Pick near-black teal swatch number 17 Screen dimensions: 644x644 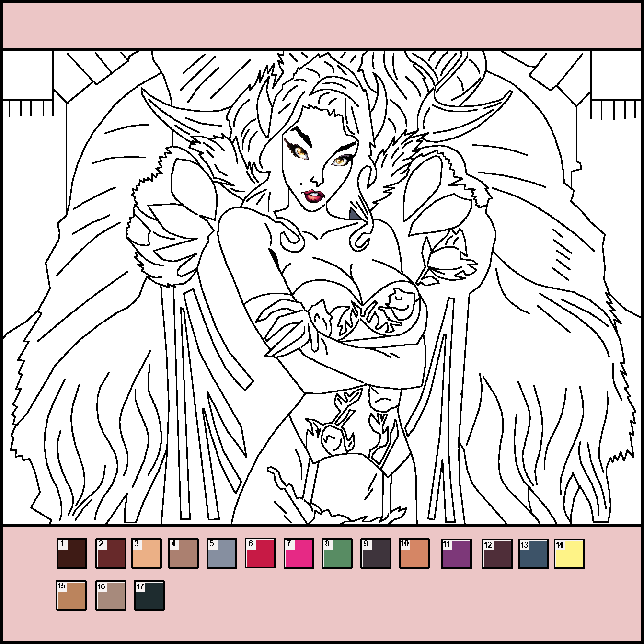(149, 596)
